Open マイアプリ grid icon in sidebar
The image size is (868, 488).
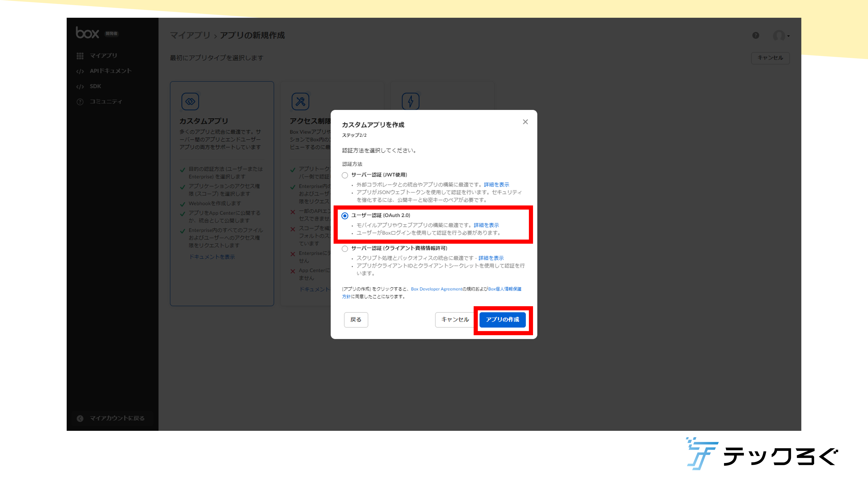[80, 56]
